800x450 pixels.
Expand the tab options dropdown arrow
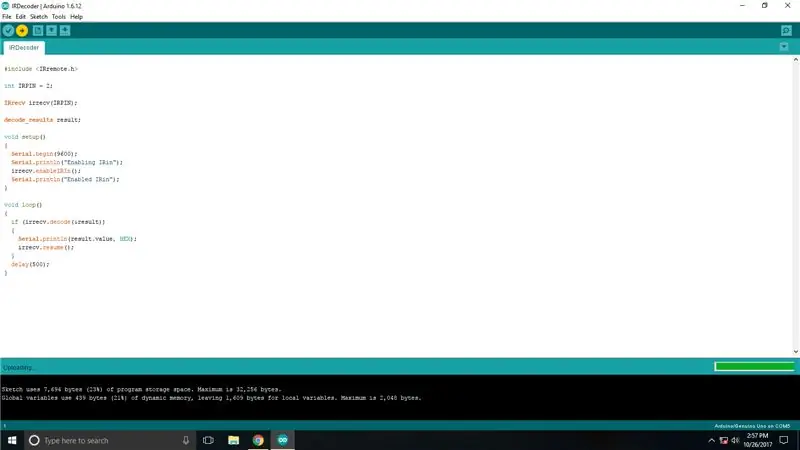point(784,47)
